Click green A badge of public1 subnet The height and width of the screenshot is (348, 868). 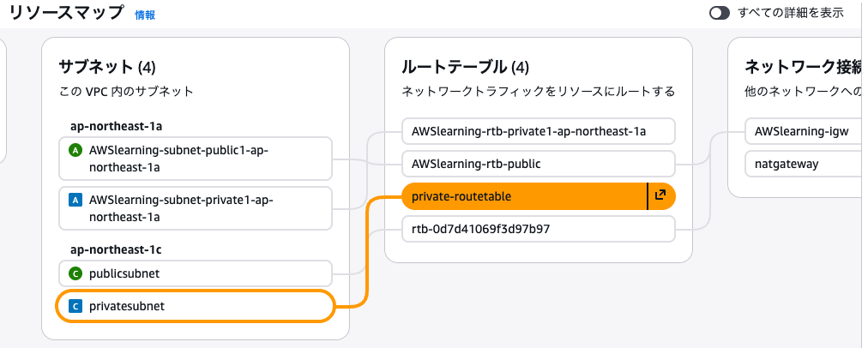[75, 151]
